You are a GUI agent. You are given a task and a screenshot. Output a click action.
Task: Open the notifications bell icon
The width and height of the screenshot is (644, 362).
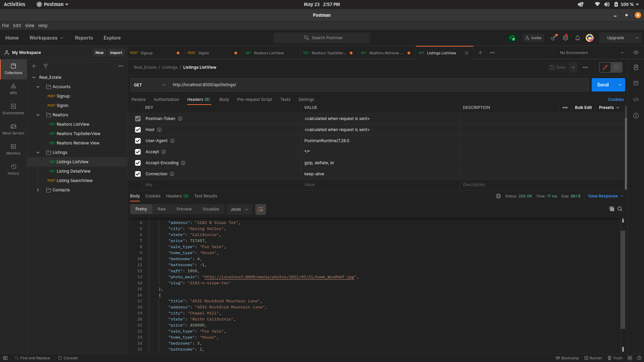(578, 38)
